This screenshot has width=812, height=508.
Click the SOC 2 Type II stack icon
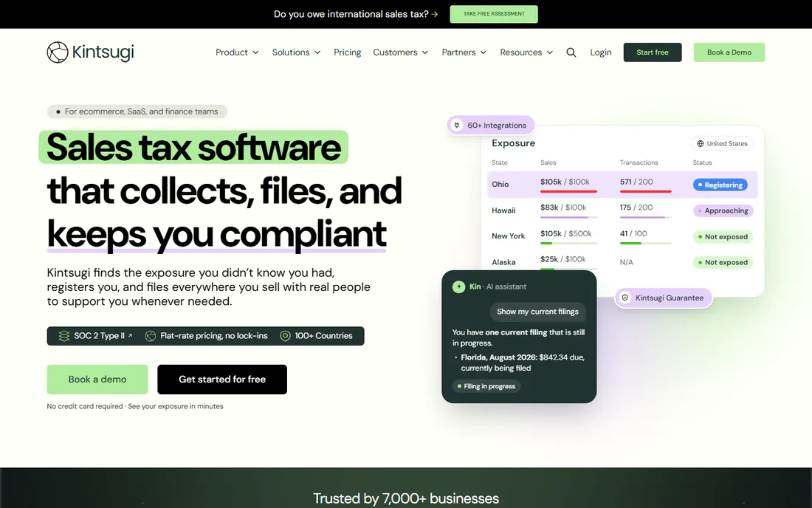tap(64, 336)
